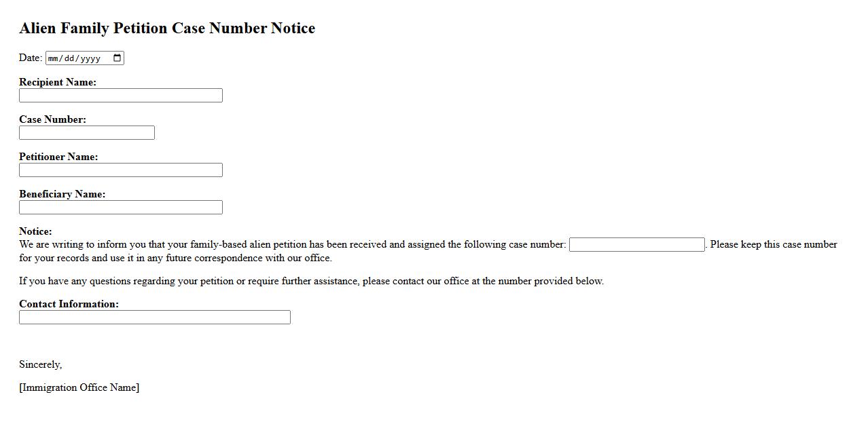Click the bold 'Case Number:' label
The image size is (868, 441).
(52, 119)
